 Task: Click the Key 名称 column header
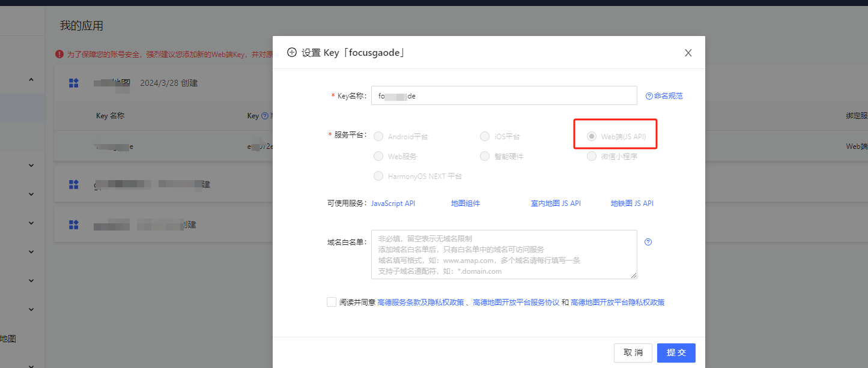tap(110, 116)
